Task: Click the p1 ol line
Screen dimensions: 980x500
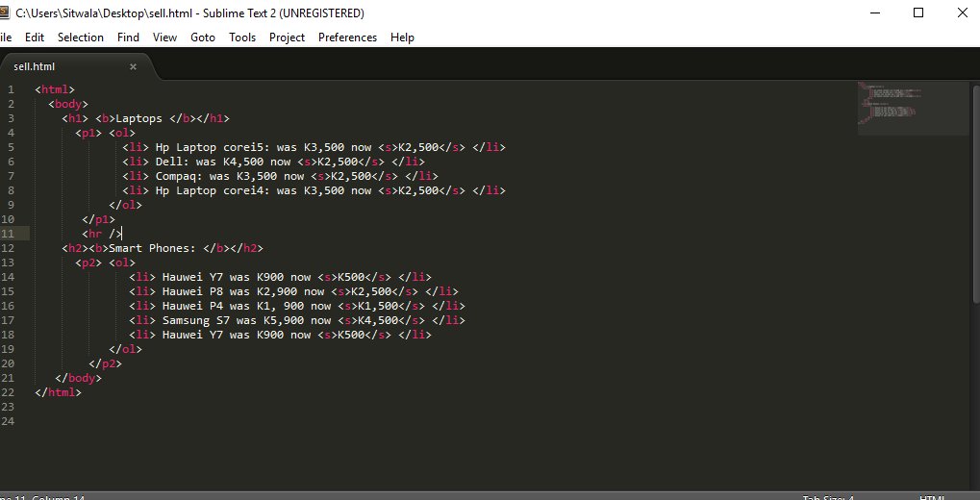Action: pyautogui.click(x=105, y=133)
